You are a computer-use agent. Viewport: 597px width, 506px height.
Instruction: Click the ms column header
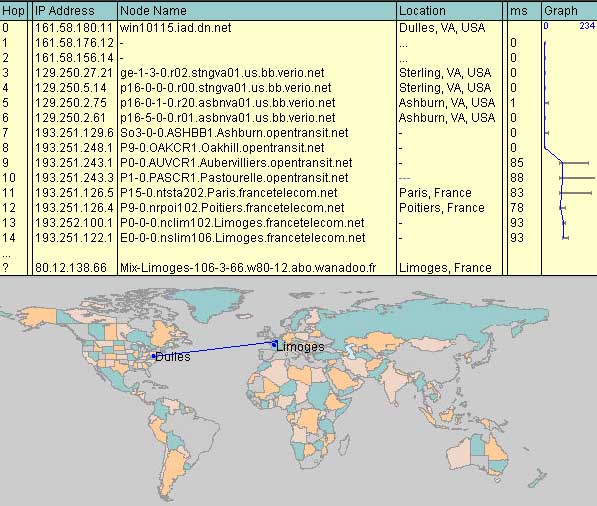[x=524, y=11]
